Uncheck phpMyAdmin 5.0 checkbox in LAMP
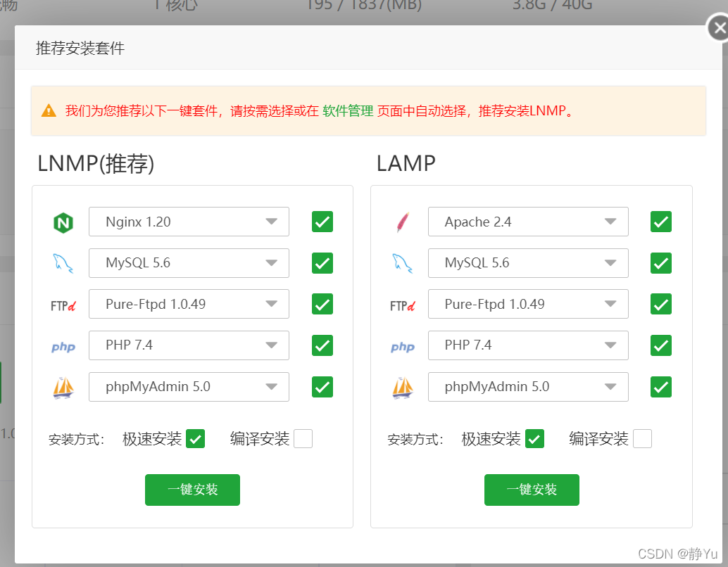 [661, 386]
